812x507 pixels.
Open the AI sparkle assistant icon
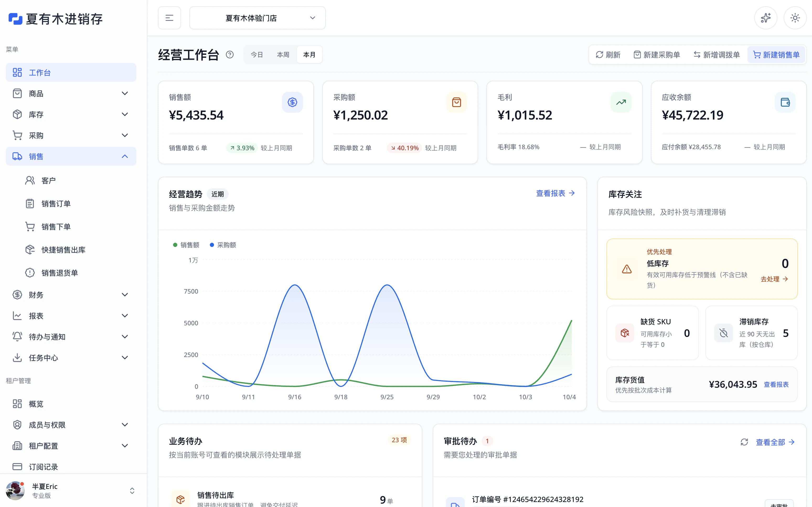tap(766, 18)
